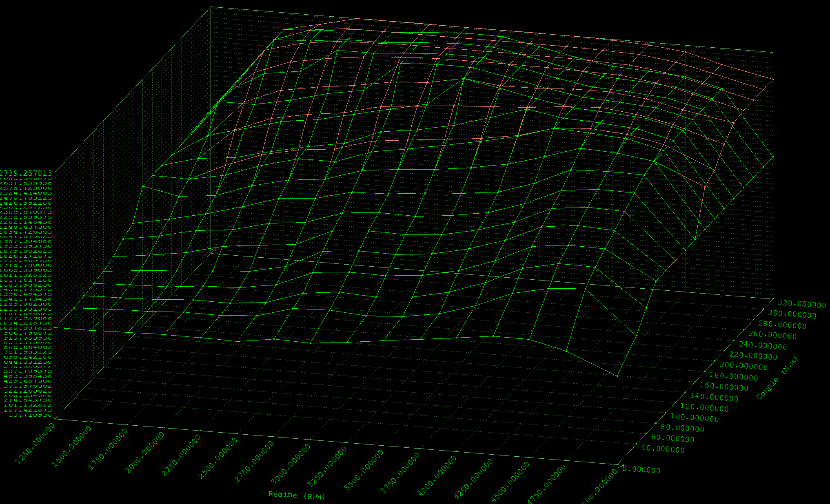Click the 160.000000 torque tick label
830x504 pixels.
point(724,387)
